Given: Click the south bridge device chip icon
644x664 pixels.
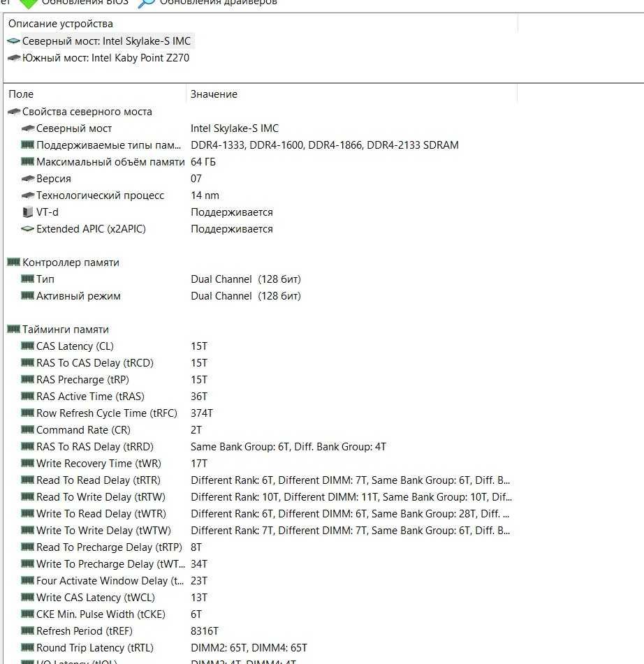Looking at the screenshot, I should (13, 57).
